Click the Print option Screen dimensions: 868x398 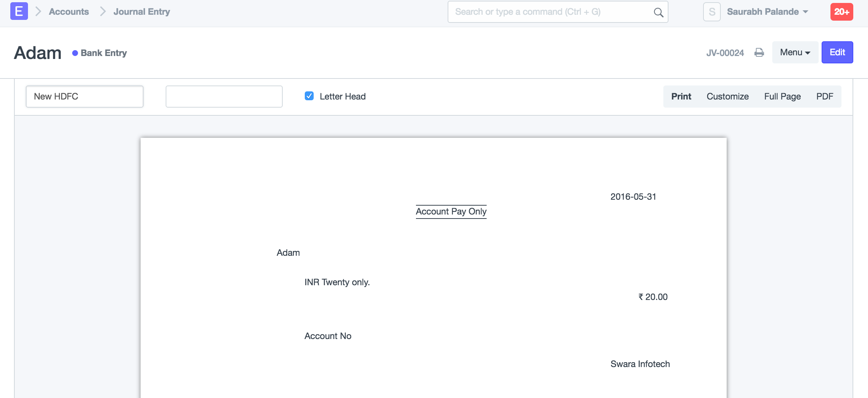(681, 97)
